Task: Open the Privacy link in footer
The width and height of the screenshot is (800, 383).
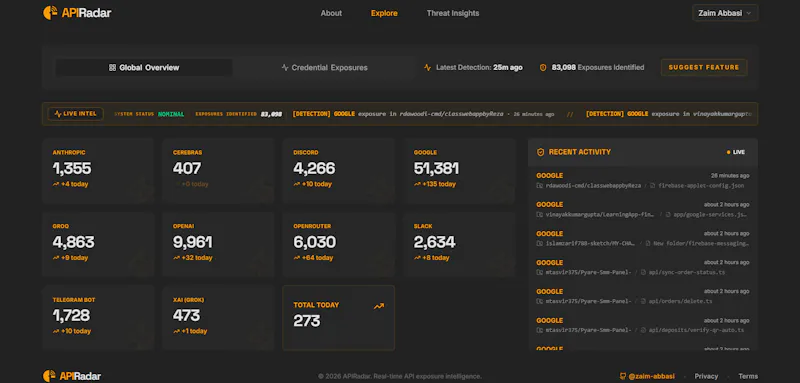Action: click(x=706, y=376)
